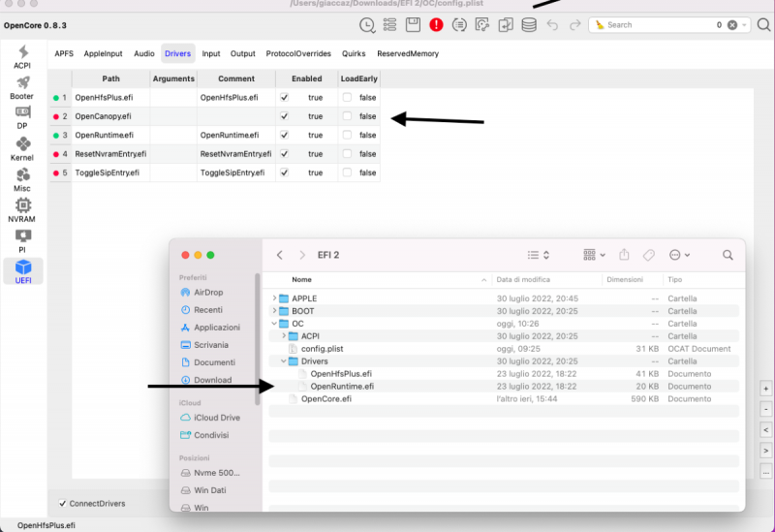775x532 pixels.
Task: Click the undo arrow in toolbar
Action: click(552, 25)
